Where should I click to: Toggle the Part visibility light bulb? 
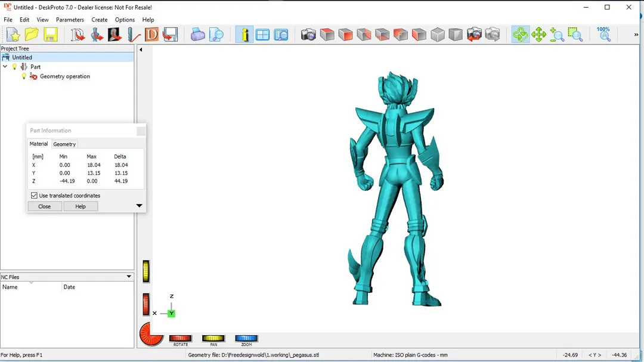tap(15, 67)
